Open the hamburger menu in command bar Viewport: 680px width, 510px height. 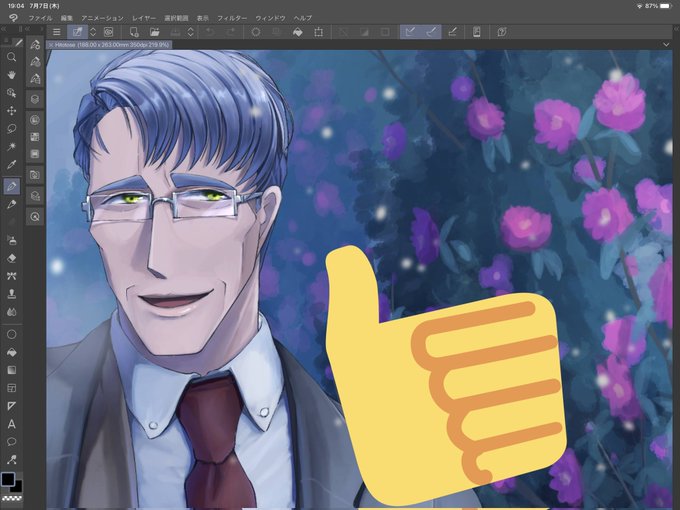pos(56,32)
